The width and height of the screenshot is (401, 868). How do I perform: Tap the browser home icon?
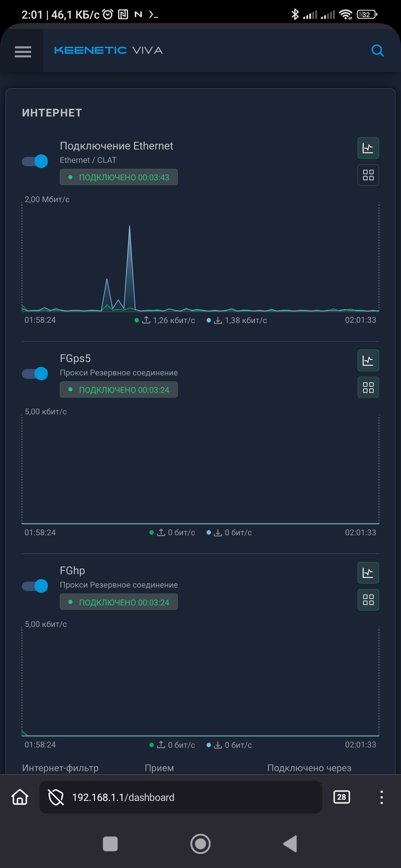[x=20, y=797]
